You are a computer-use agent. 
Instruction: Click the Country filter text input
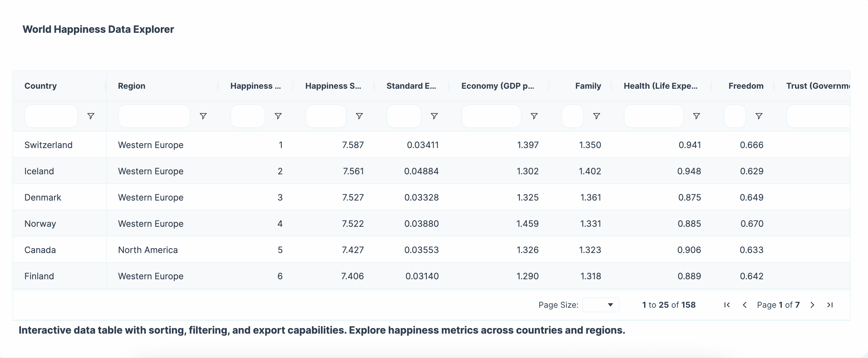click(51, 116)
